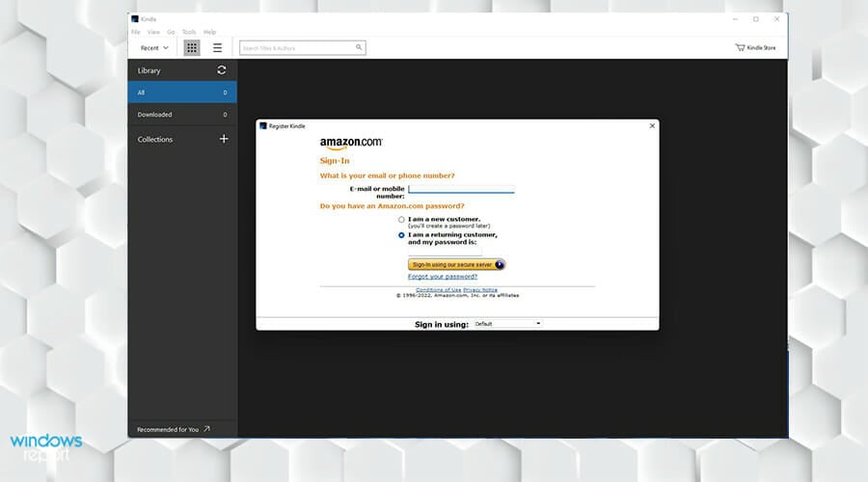Open the Help menu
The image size is (868, 482).
pyautogui.click(x=209, y=32)
